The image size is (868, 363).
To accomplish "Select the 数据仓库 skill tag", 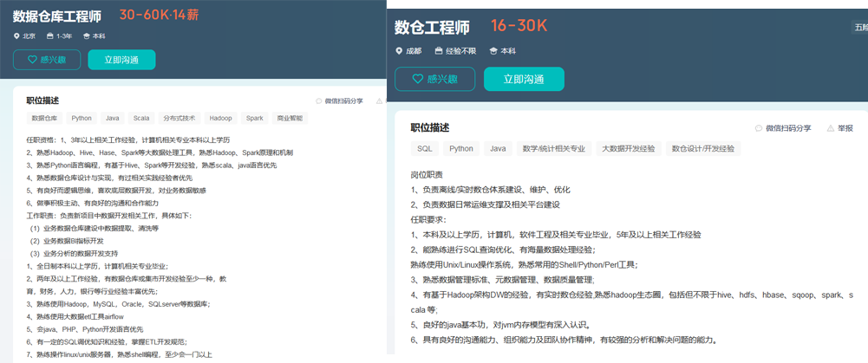I will (x=44, y=118).
